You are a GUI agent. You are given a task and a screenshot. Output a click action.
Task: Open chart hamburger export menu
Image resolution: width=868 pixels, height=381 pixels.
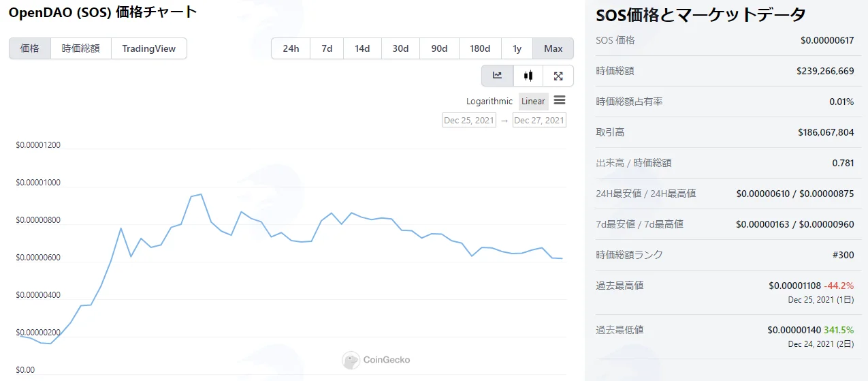(560, 100)
